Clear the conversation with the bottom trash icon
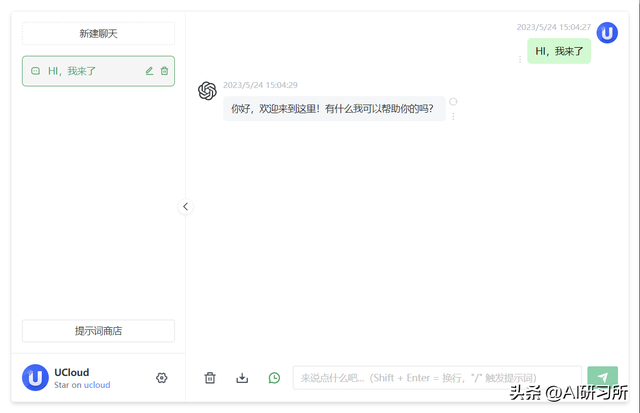The height and width of the screenshot is (413, 640). click(210, 378)
